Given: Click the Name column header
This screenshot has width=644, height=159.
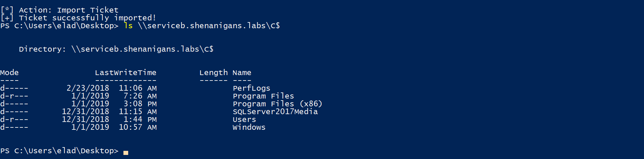Looking at the screenshot, I should coord(242,73).
